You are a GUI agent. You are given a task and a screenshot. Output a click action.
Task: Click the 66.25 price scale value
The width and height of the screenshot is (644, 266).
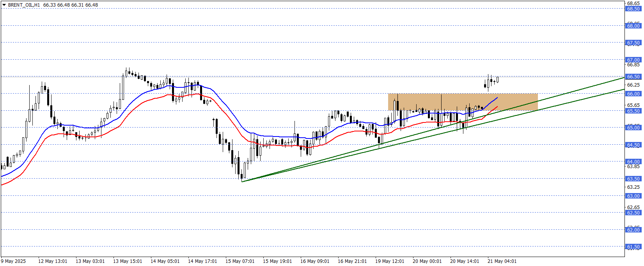point(633,85)
